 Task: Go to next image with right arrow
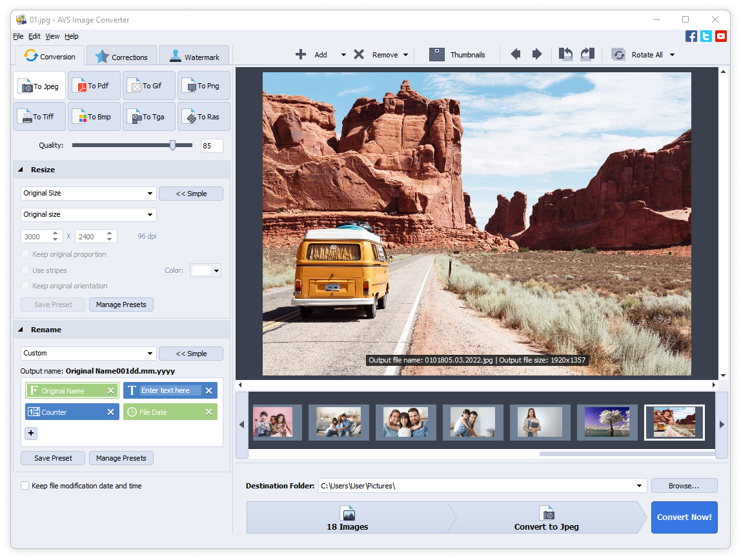click(537, 54)
